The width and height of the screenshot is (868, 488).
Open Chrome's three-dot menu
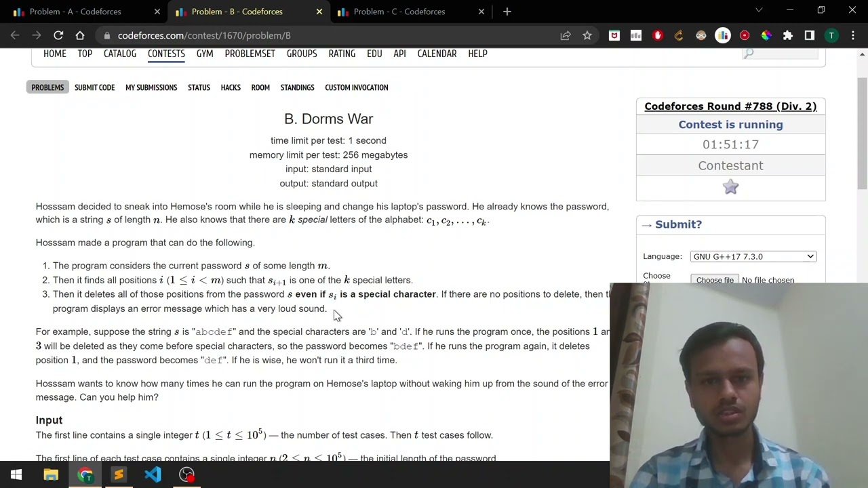pos(852,35)
